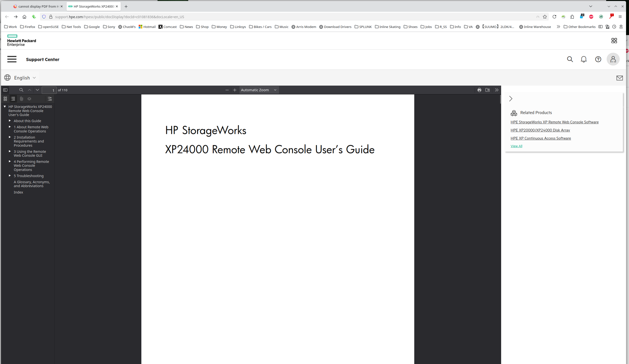This screenshot has height=364, width=629.
Task: Toggle the PDF viewer sidebar
Action: pyautogui.click(x=5, y=90)
